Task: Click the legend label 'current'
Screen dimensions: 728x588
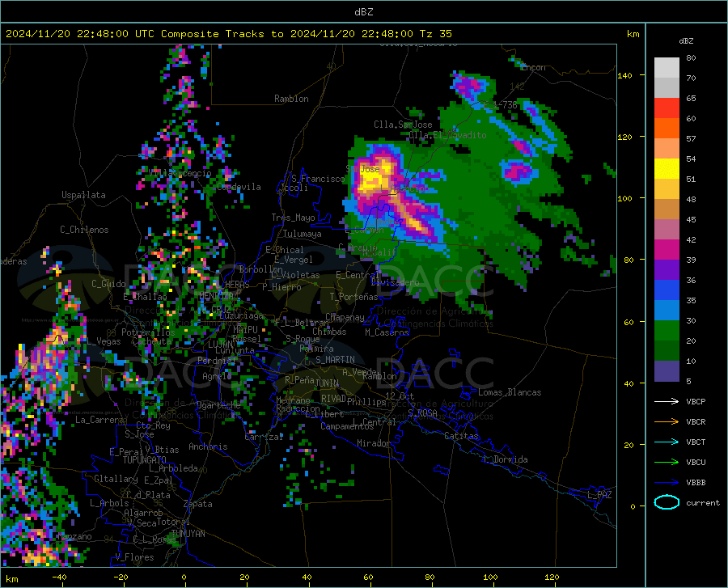Action: click(x=702, y=502)
